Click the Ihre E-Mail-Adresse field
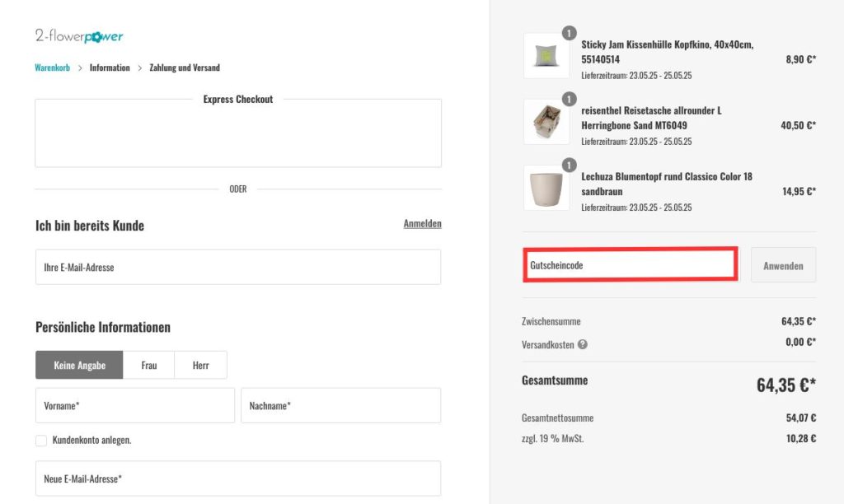Screen dimensions: 844x504 [237, 266]
